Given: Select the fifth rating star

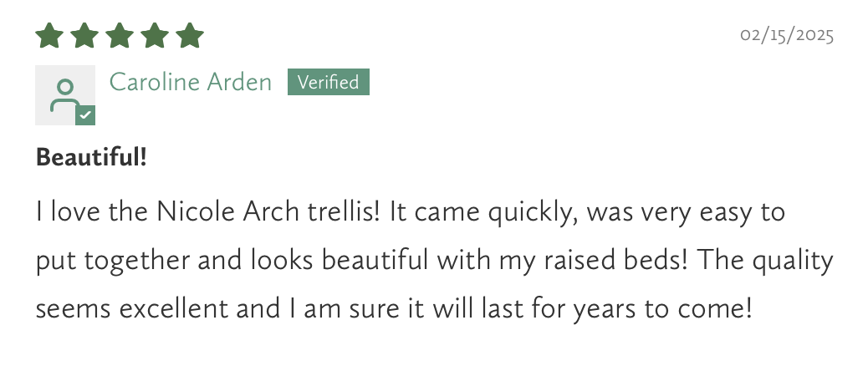Looking at the screenshot, I should pos(190,36).
